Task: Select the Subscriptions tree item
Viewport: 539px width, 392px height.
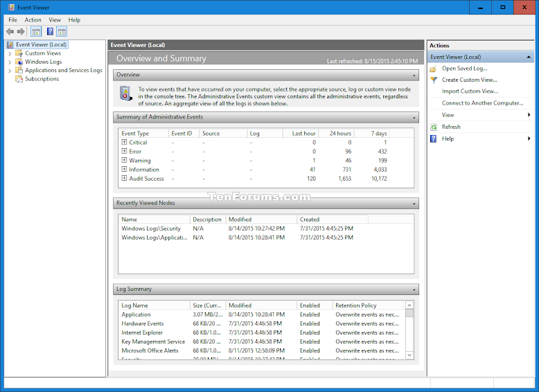Action: point(42,79)
